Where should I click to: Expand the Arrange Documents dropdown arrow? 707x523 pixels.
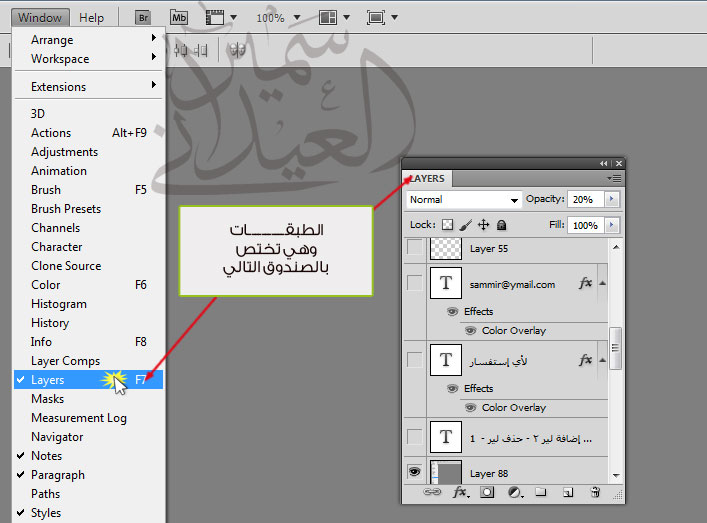[346, 18]
